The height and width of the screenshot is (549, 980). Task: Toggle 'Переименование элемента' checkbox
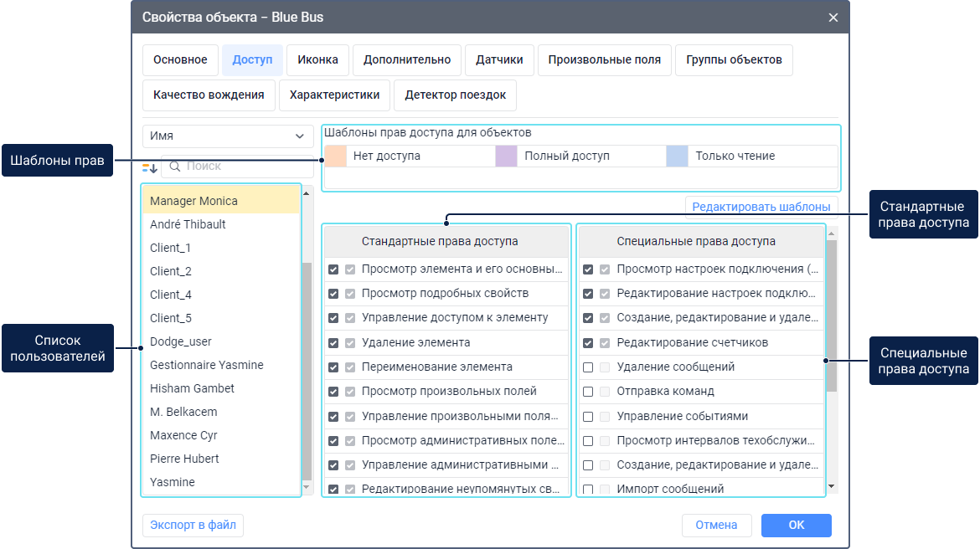pyautogui.click(x=333, y=367)
